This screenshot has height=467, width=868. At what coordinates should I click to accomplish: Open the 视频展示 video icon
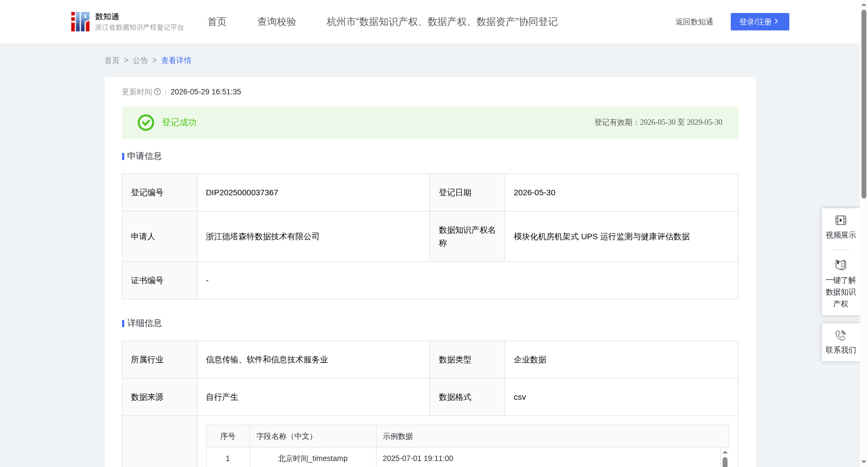pos(841,220)
